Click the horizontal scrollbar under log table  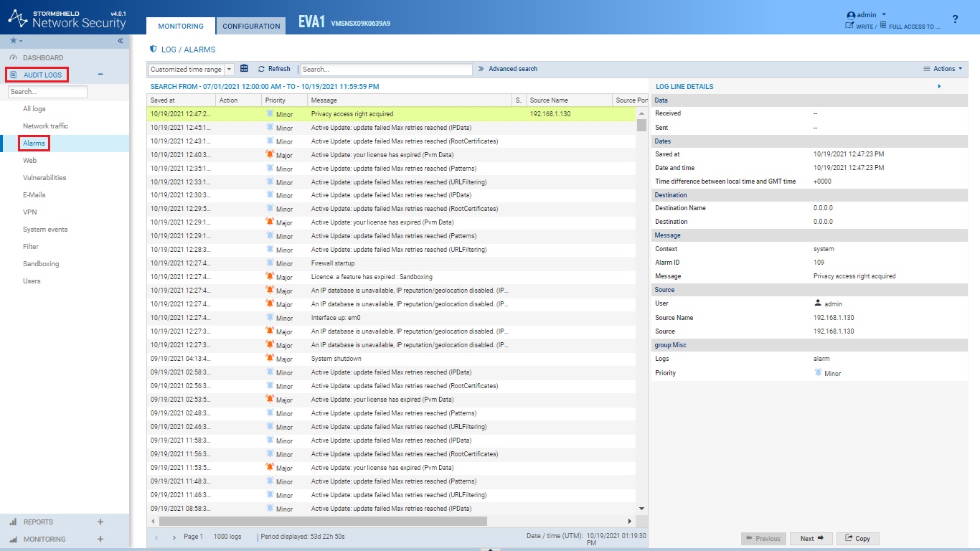point(323,521)
